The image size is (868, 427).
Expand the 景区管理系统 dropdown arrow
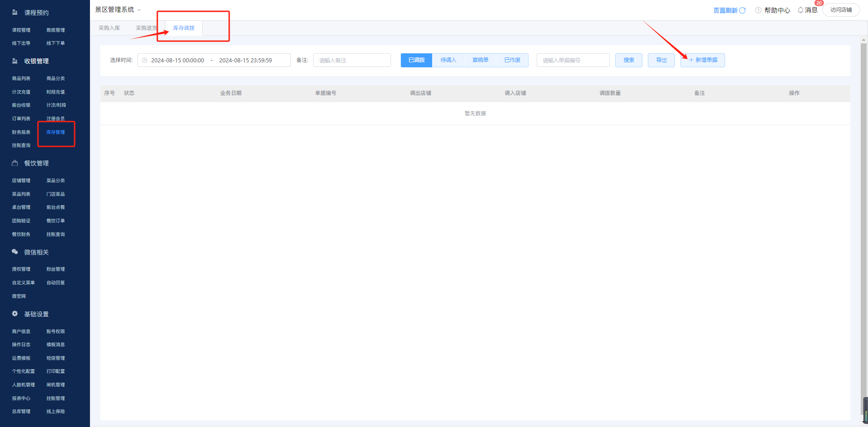139,10
